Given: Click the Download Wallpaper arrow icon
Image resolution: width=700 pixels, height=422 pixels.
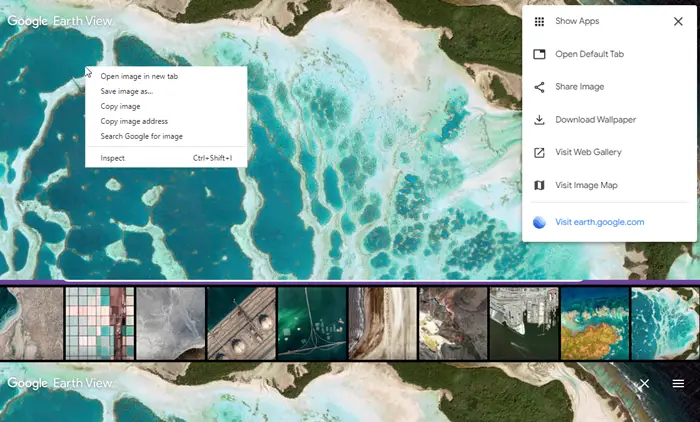Looking at the screenshot, I should pos(539,120).
